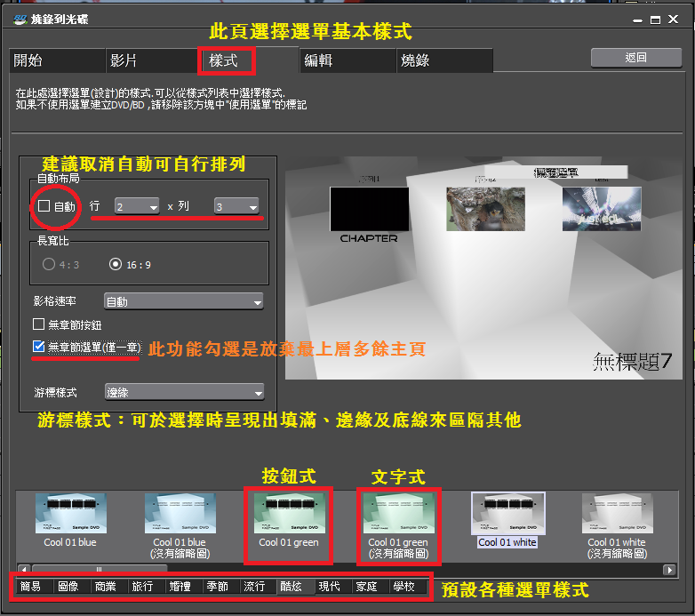Uncheck the 無章節選單(僅一章) checkbox
Image resolution: width=695 pixels, height=616 pixels.
click(x=39, y=347)
